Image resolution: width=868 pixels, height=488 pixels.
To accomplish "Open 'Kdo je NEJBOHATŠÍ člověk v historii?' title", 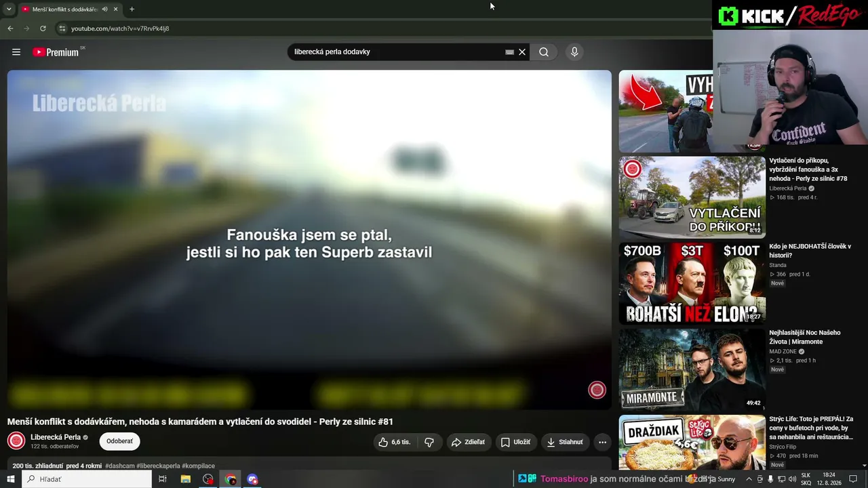I will 810,251.
